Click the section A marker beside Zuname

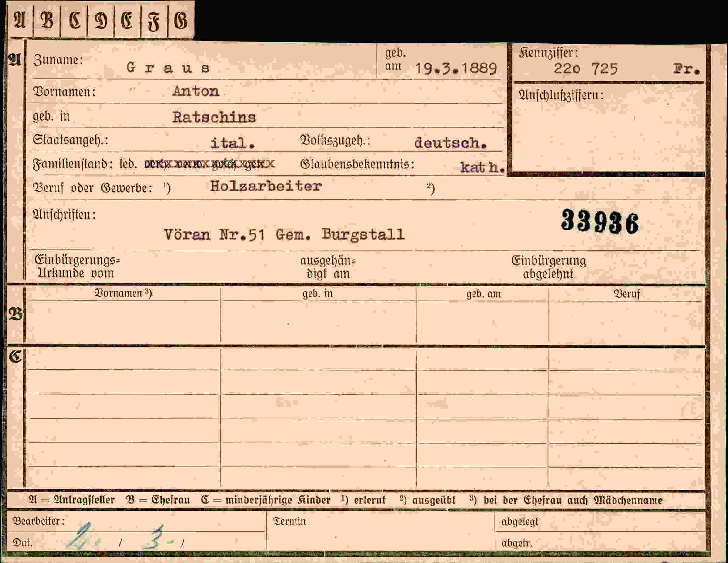point(15,60)
